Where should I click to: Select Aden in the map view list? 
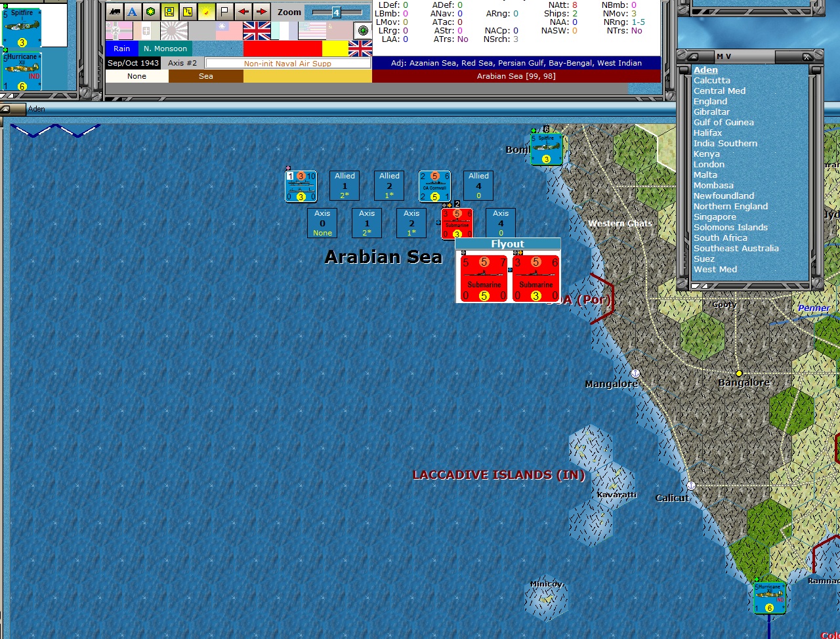click(705, 70)
